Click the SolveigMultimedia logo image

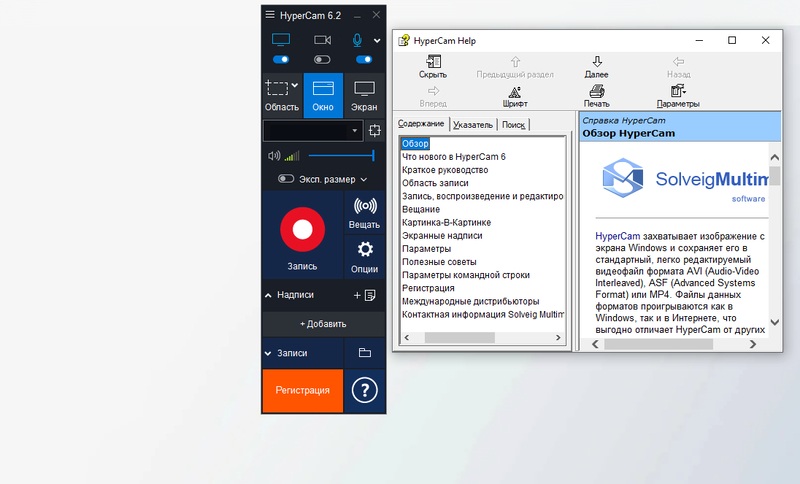(685, 180)
